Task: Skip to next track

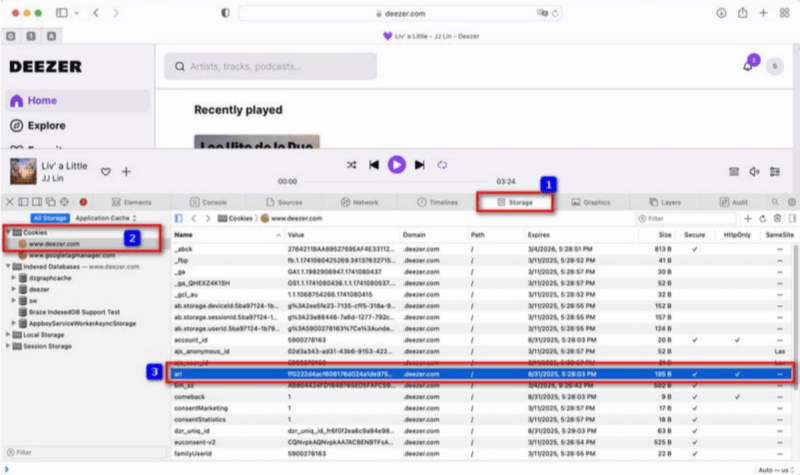Action: 419,165
